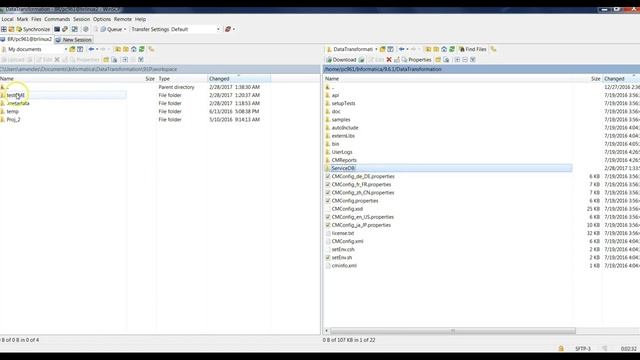Click remote panel Rename icon
Image resolution: width=640 pixels, height=360 pixels.
pos(397,60)
